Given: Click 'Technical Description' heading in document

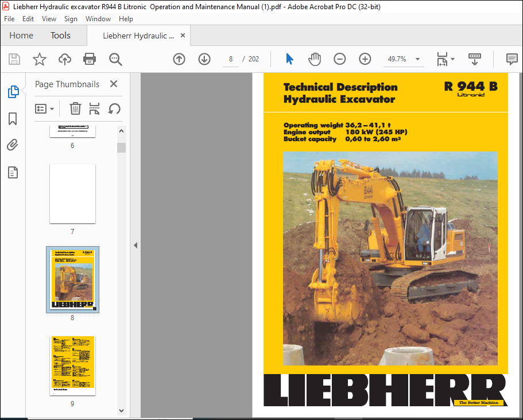Looking at the screenshot, I should point(340,87).
